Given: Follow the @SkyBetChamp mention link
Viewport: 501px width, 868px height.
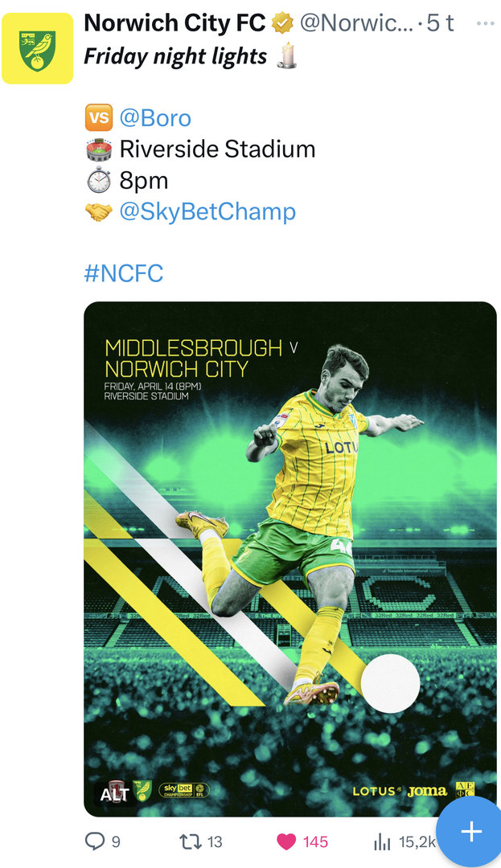Looking at the screenshot, I should click(x=207, y=211).
